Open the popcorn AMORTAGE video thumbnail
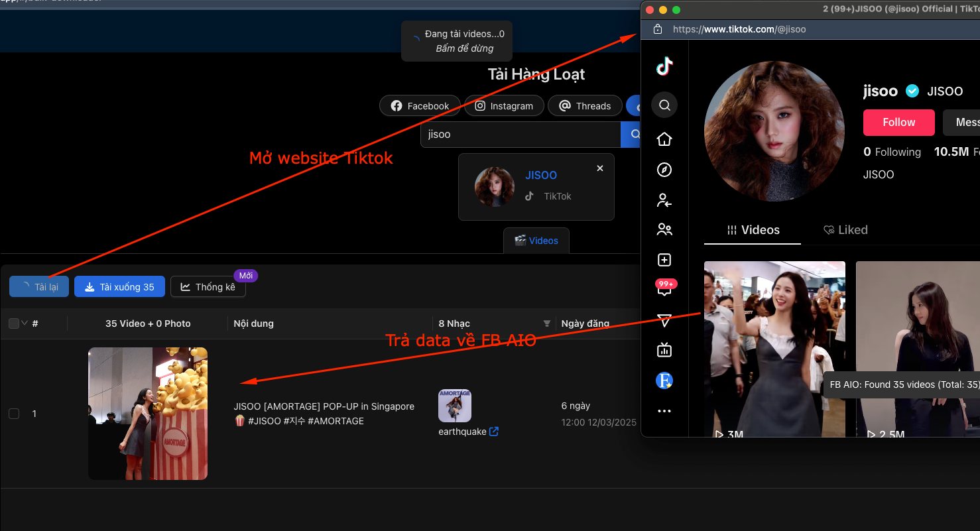The width and height of the screenshot is (980, 531). pos(148,414)
